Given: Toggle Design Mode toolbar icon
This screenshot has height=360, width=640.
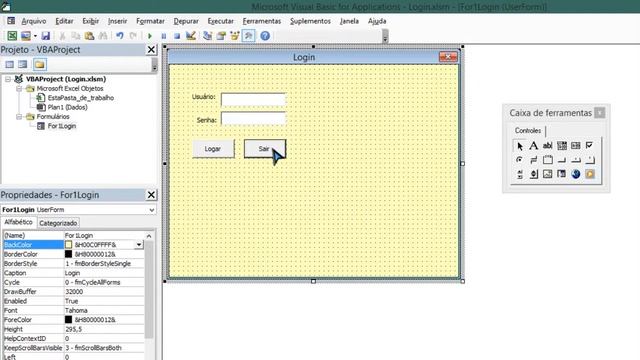Looking at the screenshot, I should tap(191, 36).
